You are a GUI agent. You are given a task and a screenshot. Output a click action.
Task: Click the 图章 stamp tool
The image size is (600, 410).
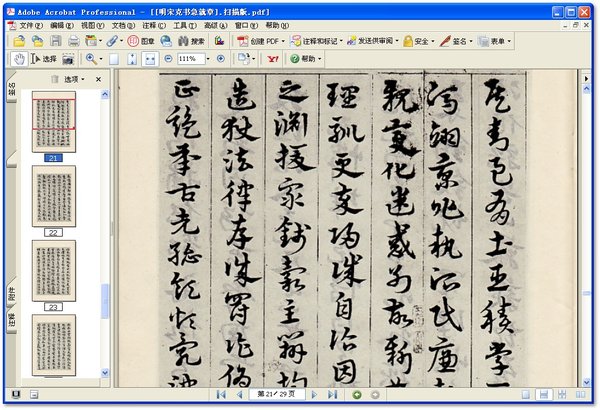pyautogui.click(x=141, y=41)
